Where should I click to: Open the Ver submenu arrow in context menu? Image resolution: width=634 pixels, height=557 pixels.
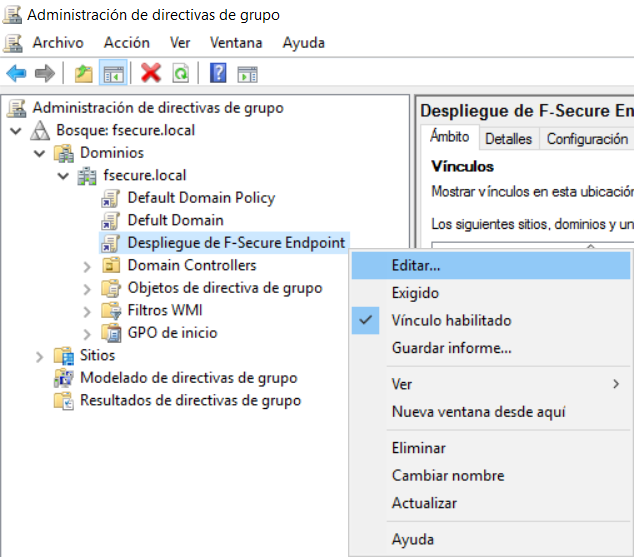(616, 384)
